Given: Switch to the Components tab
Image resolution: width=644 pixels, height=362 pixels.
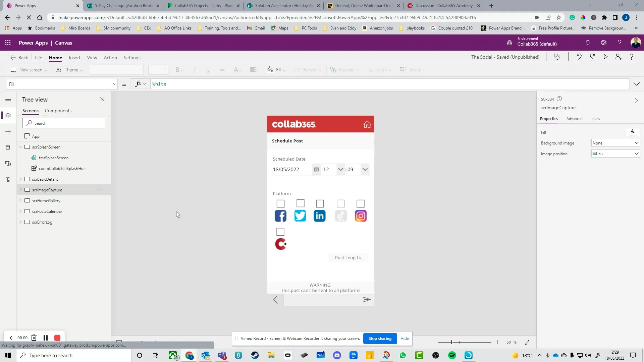Looking at the screenshot, I should [58, 111].
